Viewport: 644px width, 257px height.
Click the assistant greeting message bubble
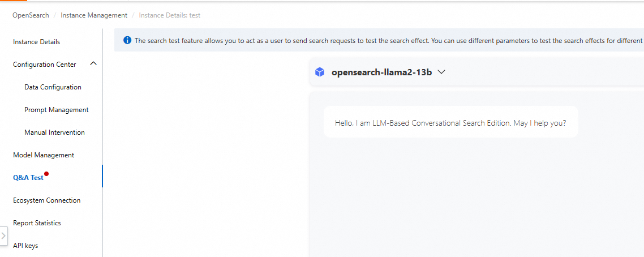(x=451, y=122)
